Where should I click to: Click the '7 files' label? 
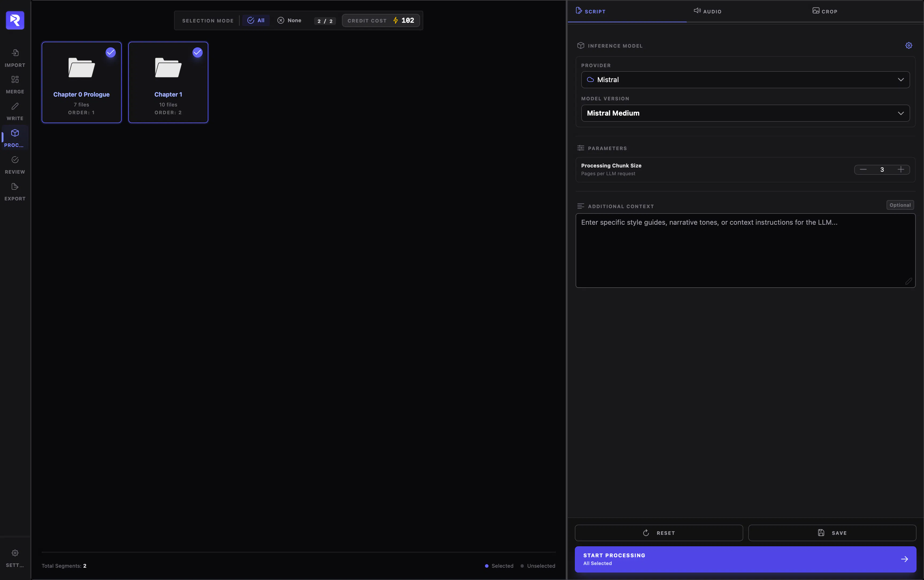[81, 105]
